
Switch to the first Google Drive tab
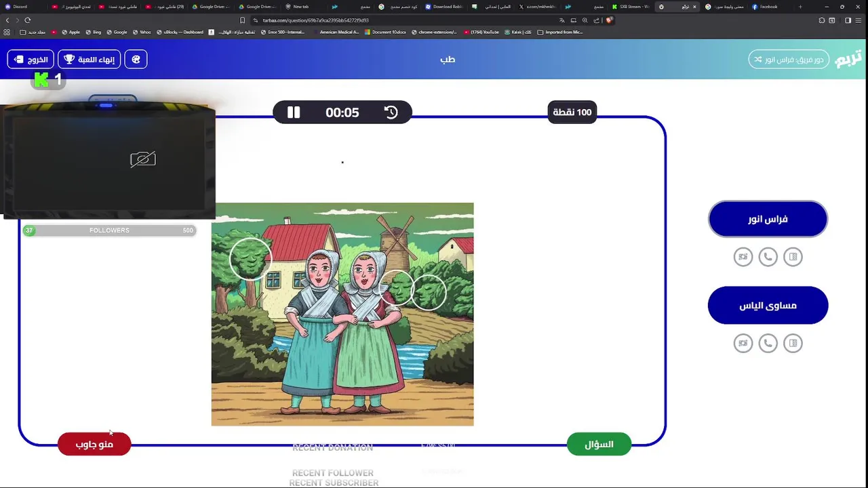[211, 7]
